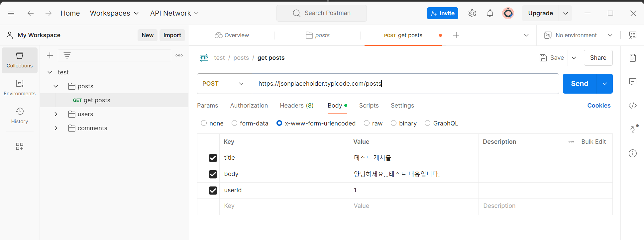Viewport: 644px width, 240px height.
Task: Open notifications bell icon
Action: (x=490, y=13)
